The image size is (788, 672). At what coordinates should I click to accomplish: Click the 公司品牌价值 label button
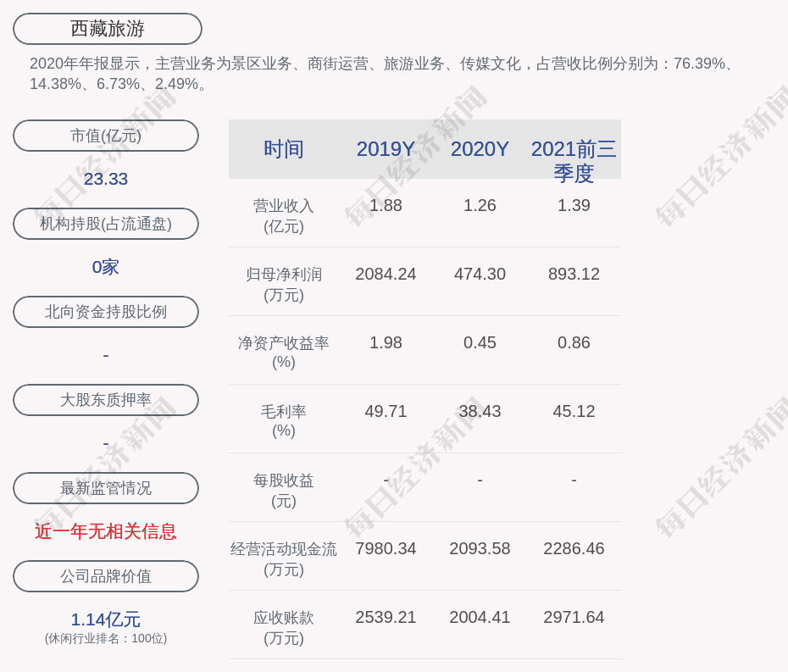click(x=106, y=576)
